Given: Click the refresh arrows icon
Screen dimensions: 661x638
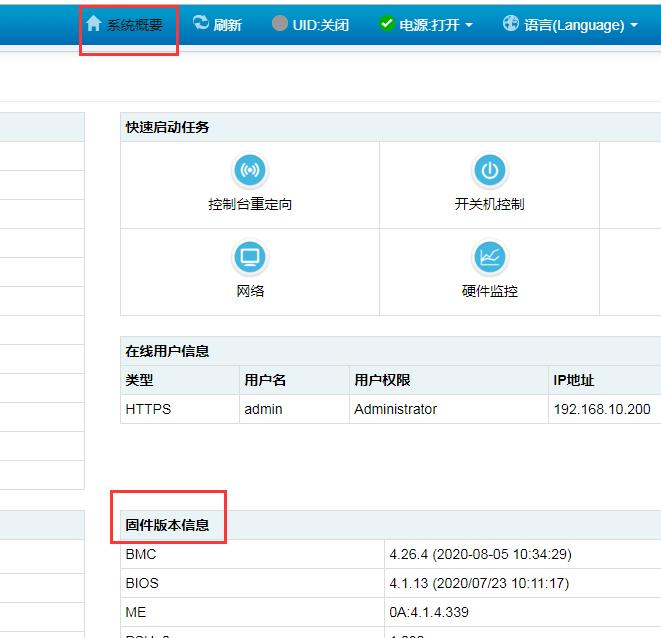Looking at the screenshot, I should point(201,23).
